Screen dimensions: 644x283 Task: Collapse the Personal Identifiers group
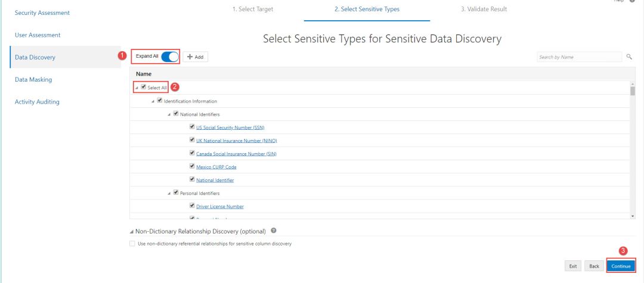point(169,193)
